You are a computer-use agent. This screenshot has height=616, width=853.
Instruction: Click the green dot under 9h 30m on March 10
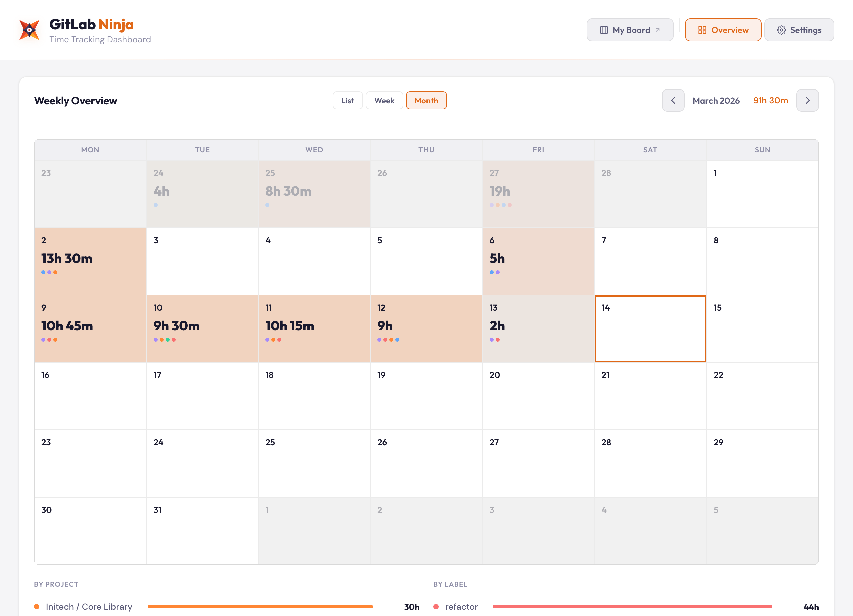tap(168, 339)
